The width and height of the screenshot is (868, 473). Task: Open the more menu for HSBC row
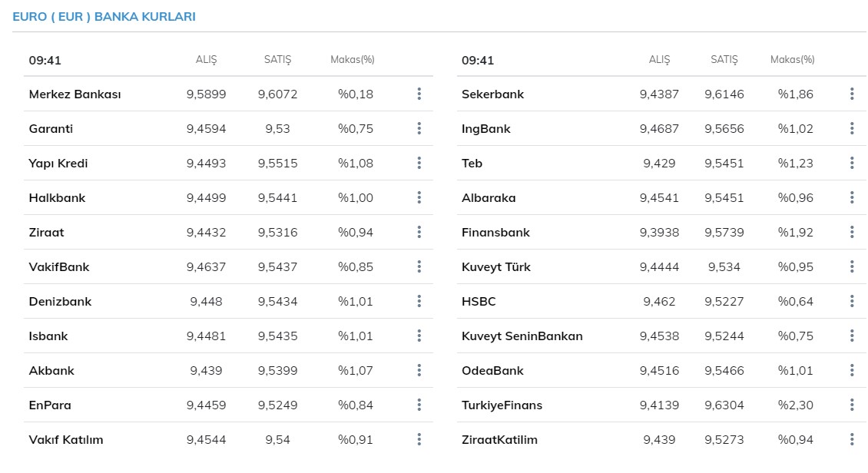coord(852,301)
